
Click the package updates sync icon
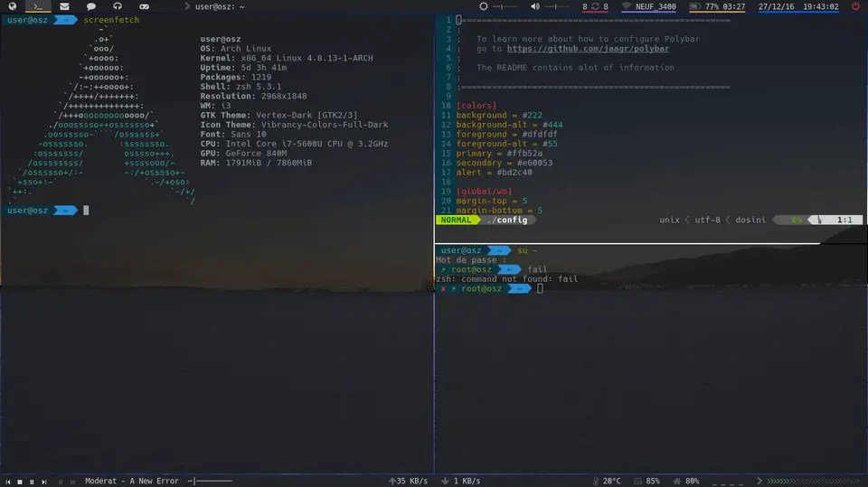pyautogui.click(x=595, y=6)
